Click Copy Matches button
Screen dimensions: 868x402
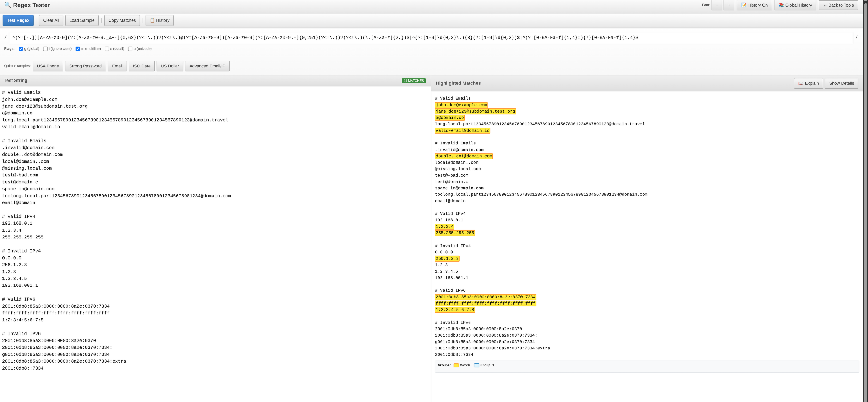[x=122, y=21]
